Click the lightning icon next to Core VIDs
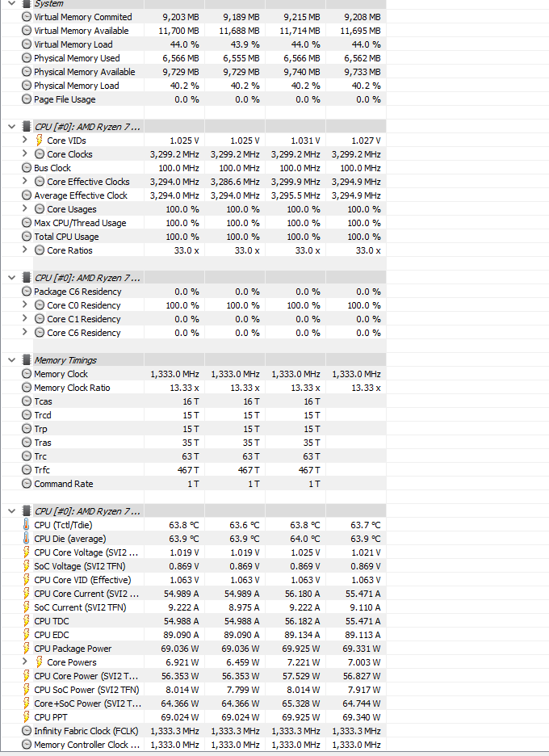 pyautogui.click(x=40, y=141)
